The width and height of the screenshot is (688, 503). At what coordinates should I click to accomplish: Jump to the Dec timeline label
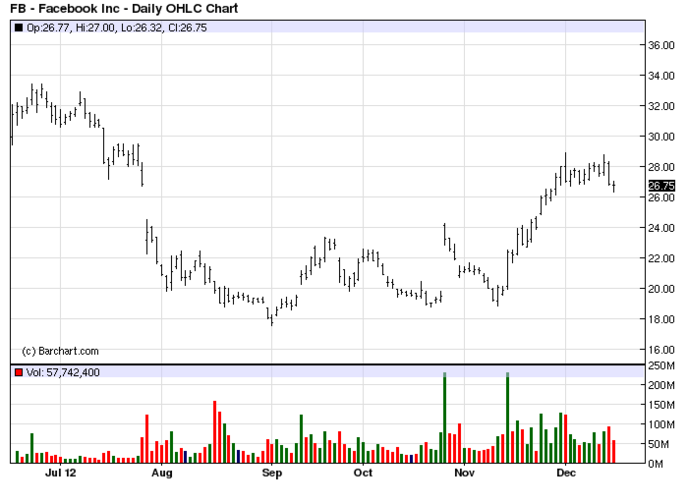566,473
